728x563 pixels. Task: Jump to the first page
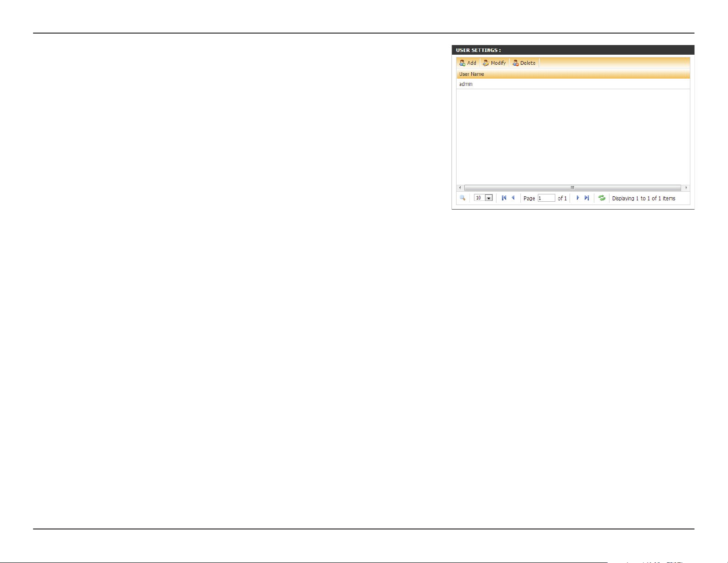pyautogui.click(x=504, y=198)
